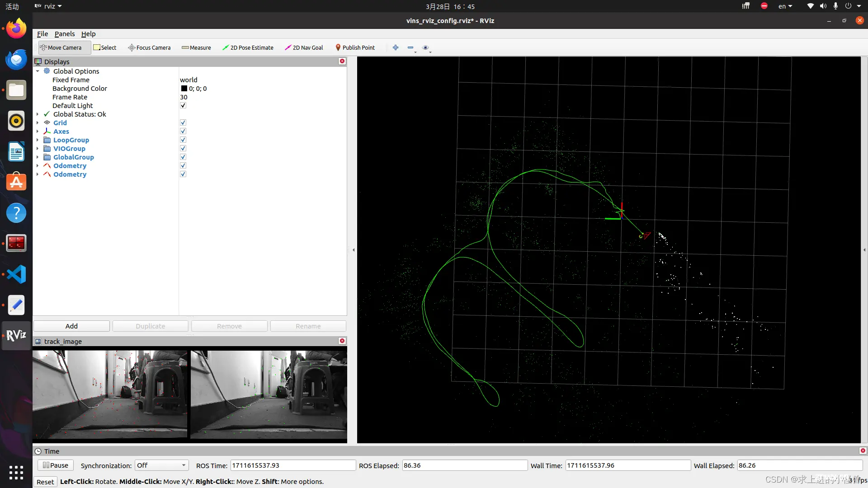
Task: Enable GlobalGroup display checkbox
Action: (x=184, y=157)
